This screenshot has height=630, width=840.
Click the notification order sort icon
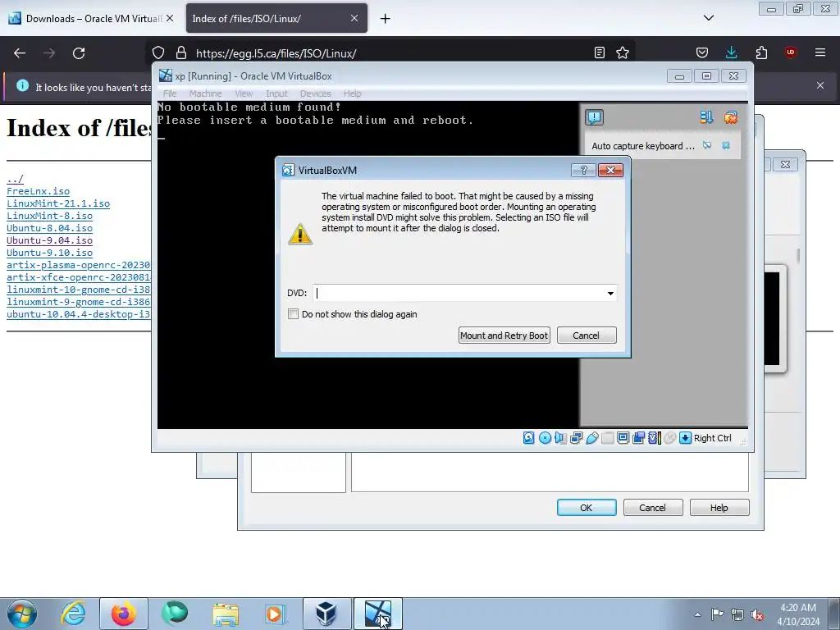[706, 117]
